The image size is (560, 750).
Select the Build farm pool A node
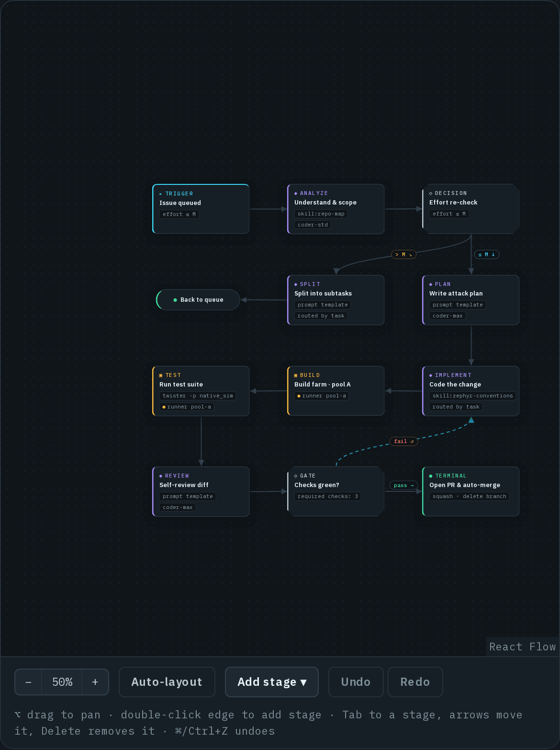click(336, 391)
